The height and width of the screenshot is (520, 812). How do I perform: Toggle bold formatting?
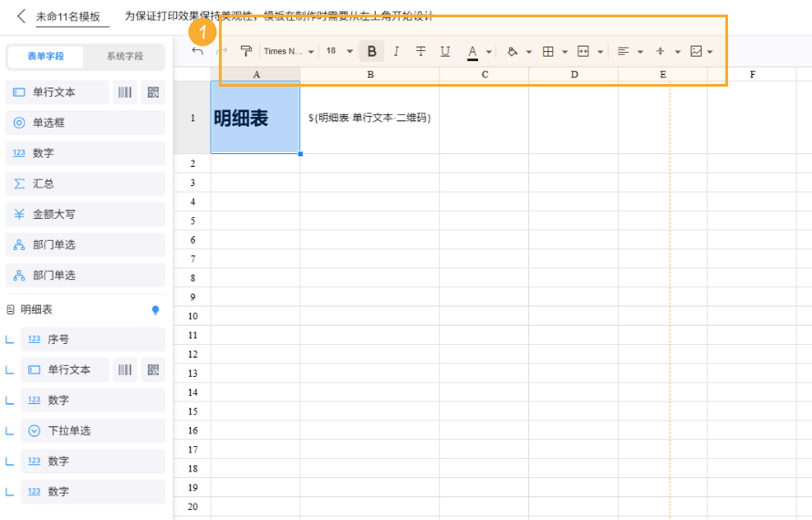click(371, 51)
